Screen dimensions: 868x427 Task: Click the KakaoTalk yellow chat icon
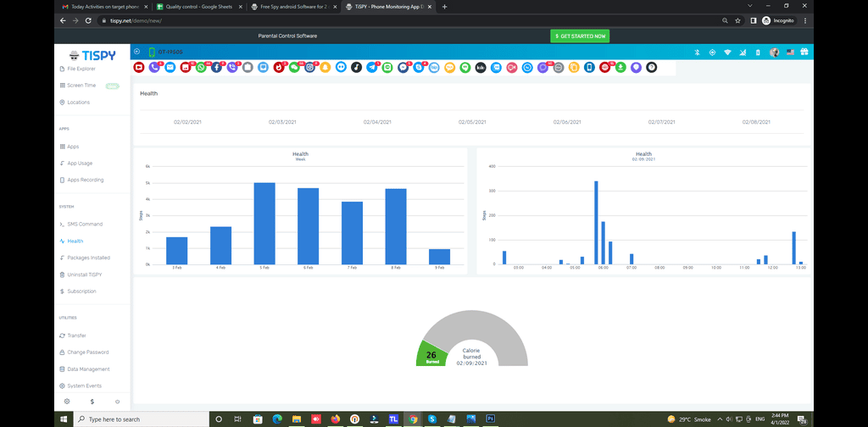coord(449,68)
